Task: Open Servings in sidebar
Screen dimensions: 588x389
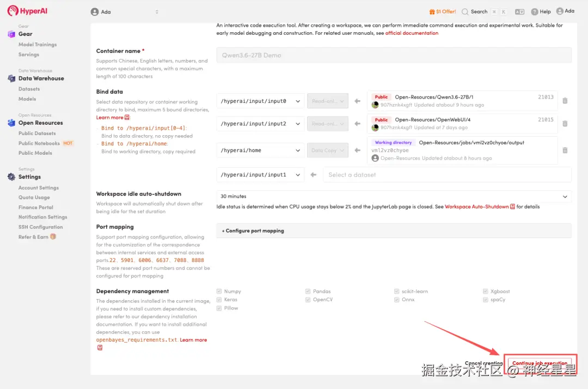Action: click(x=29, y=54)
